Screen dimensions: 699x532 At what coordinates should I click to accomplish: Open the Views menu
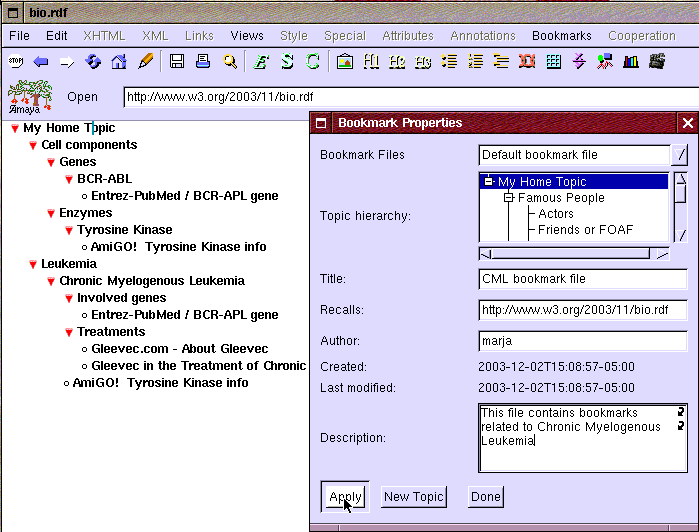tap(247, 36)
